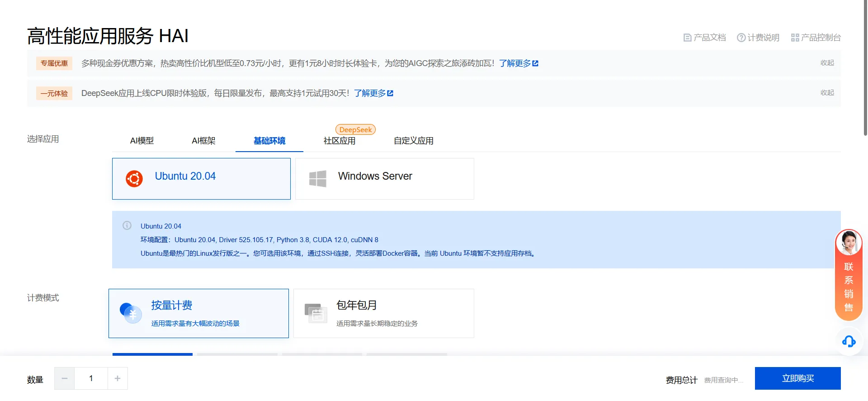Select the Windows Server environment card
The image size is (868, 401).
tap(385, 179)
